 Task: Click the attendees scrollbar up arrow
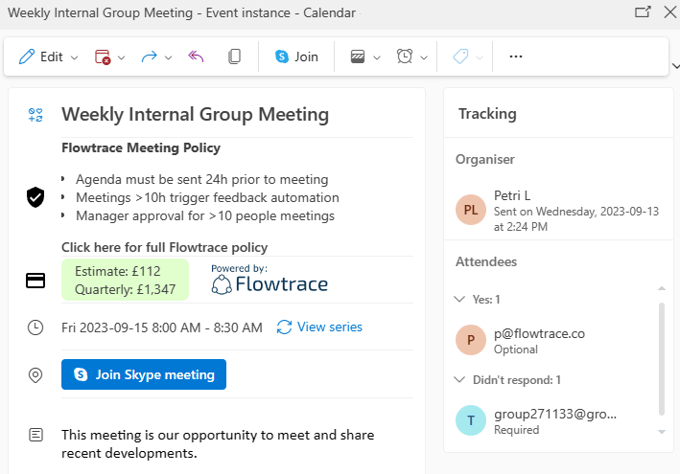coord(662,288)
